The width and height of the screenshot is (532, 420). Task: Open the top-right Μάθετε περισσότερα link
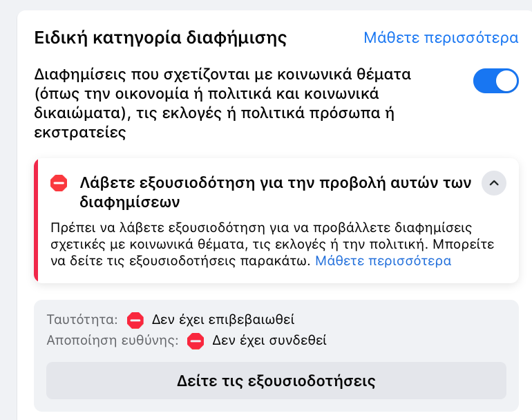441,37
